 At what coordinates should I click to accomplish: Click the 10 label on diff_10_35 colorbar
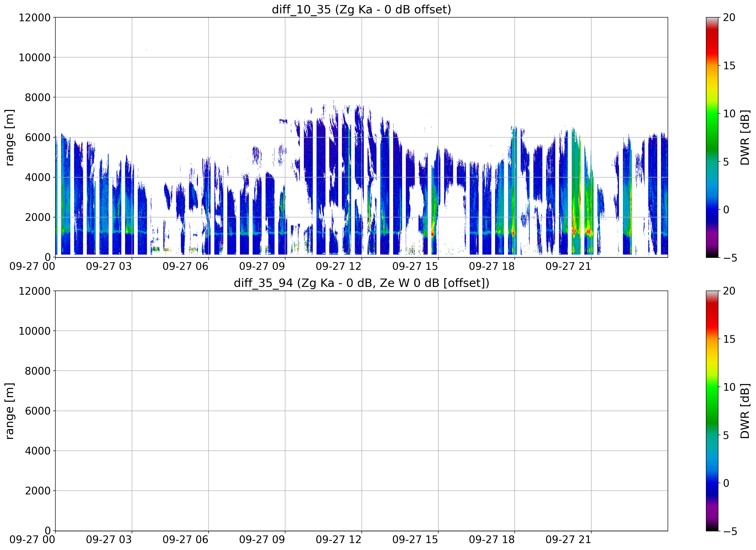[x=729, y=114]
